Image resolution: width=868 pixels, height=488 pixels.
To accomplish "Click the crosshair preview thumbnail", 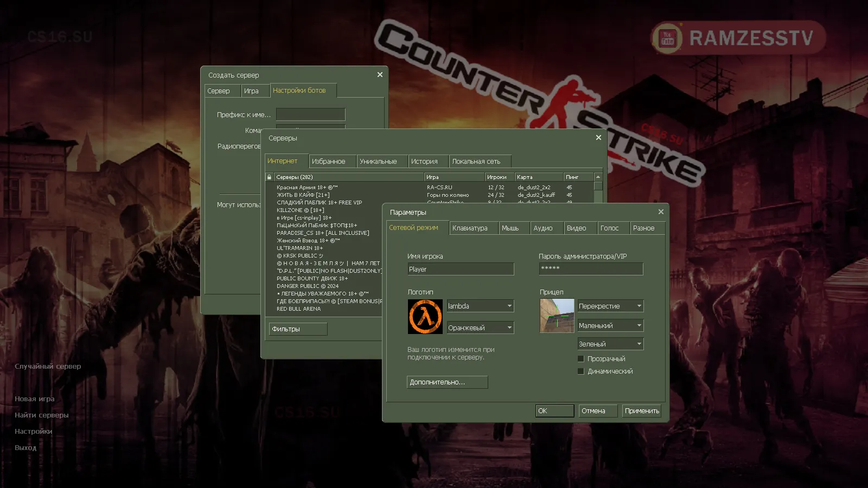I will click(x=557, y=316).
